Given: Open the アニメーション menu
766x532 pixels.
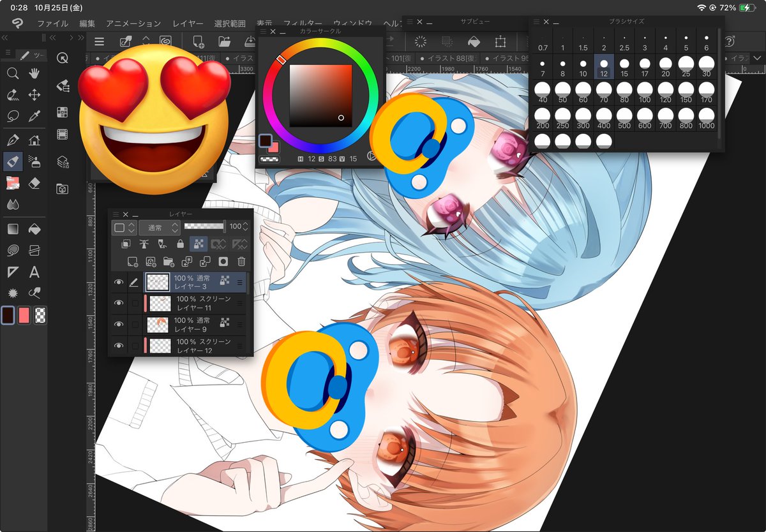Looking at the screenshot, I should point(133,24).
